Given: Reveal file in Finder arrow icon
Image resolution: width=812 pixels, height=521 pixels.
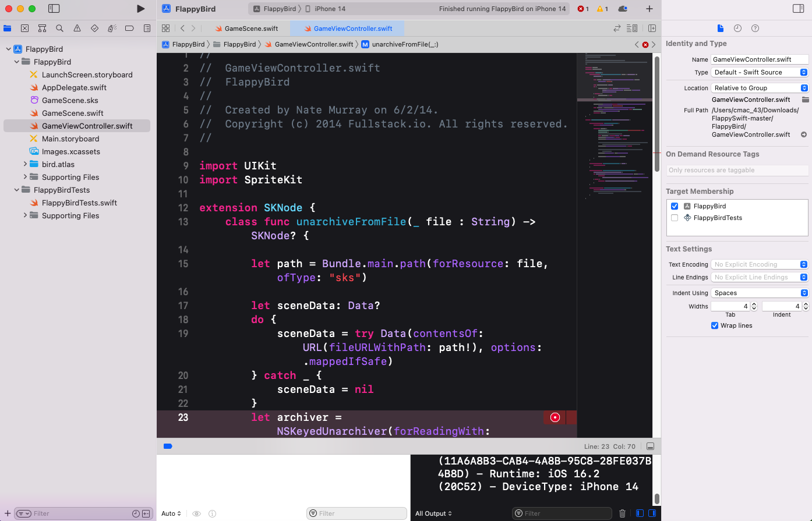Looking at the screenshot, I should pos(804,134).
